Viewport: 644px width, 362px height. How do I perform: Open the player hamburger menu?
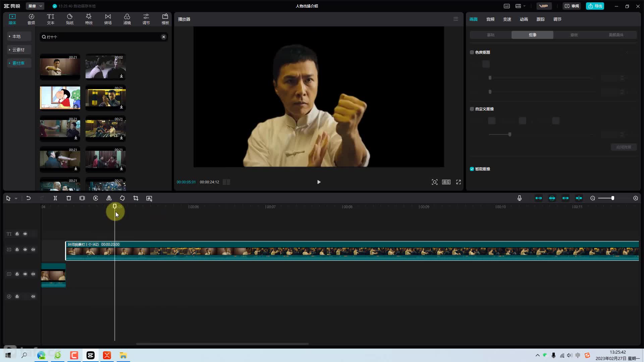click(x=455, y=19)
